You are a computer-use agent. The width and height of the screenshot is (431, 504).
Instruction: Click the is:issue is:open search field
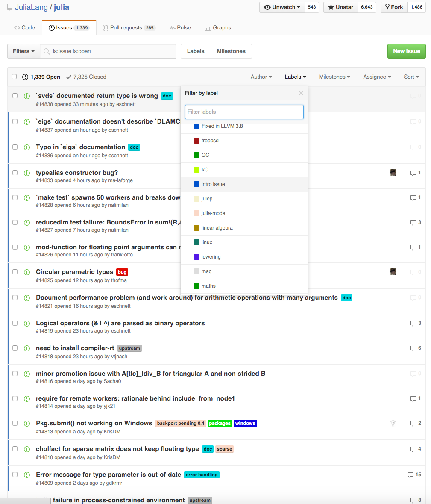click(x=108, y=51)
